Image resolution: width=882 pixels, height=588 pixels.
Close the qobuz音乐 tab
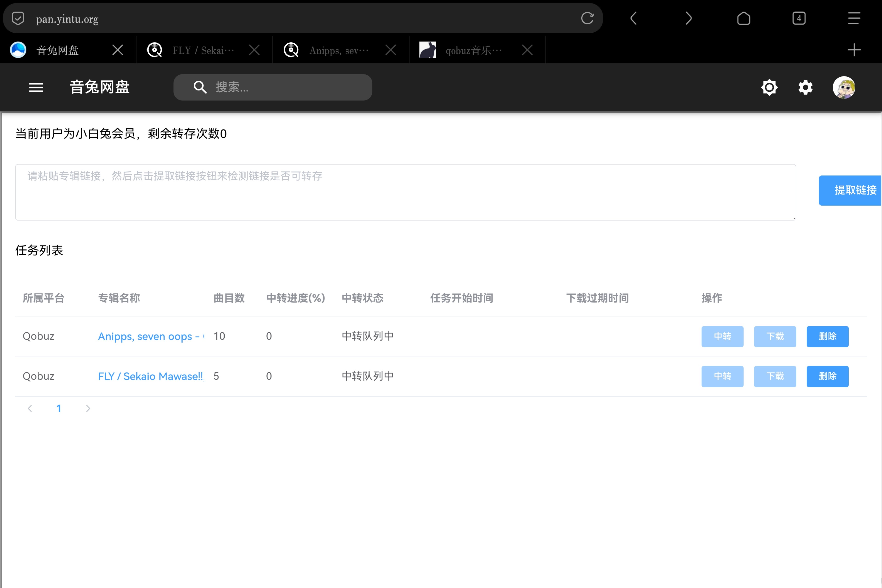click(527, 50)
